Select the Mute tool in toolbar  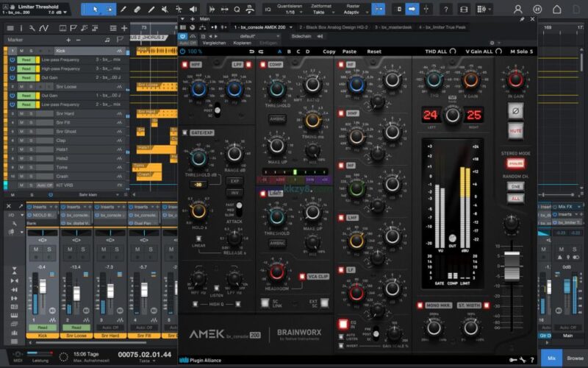click(x=165, y=10)
